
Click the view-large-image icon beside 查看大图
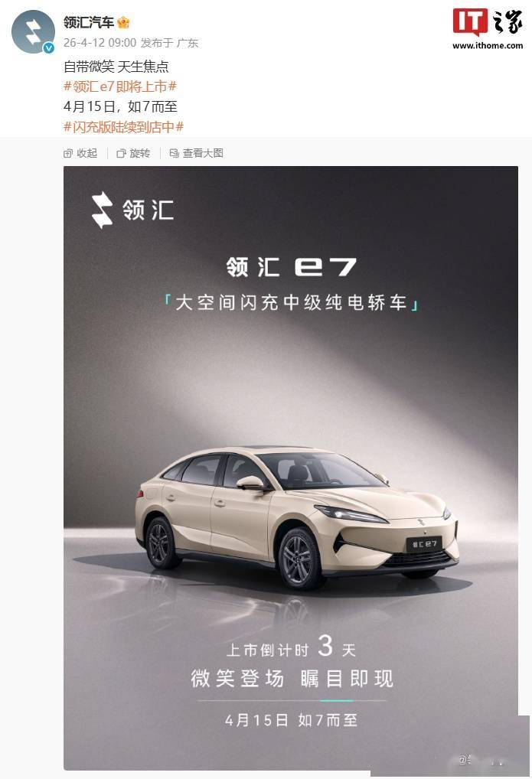click(x=174, y=153)
